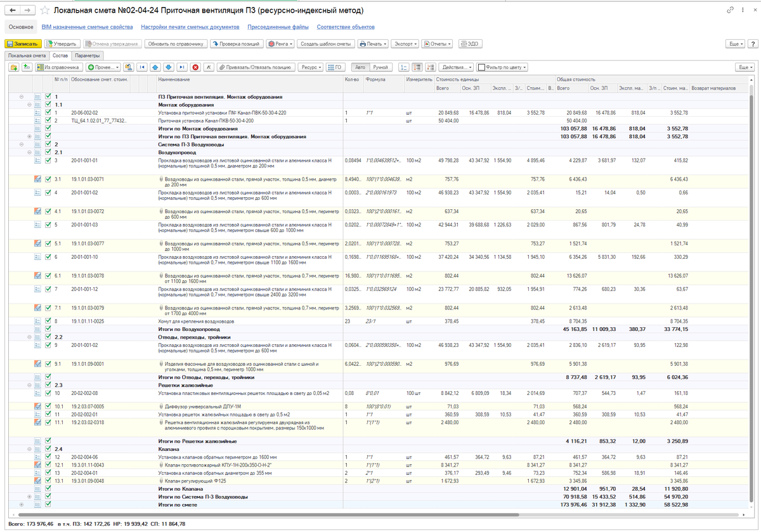761x532 pixels.
Task: Collapse section 2 Система П-3 Воздуховоды
Action: point(22,145)
